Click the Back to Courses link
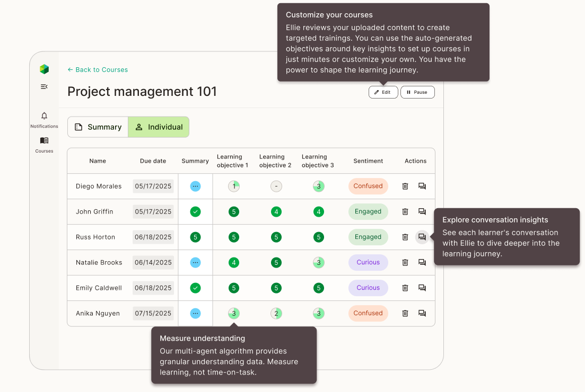 [98, 69]
